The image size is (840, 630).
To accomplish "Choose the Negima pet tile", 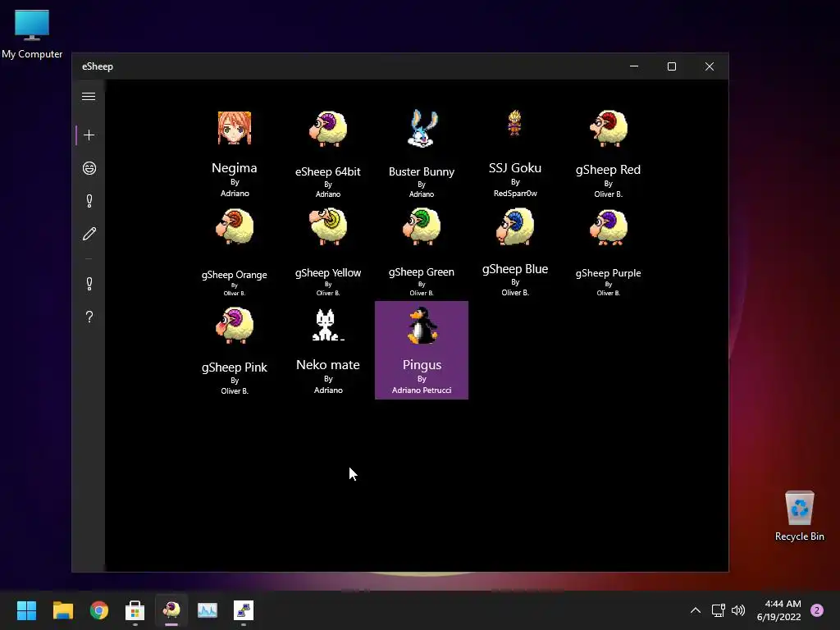I will tap(235, 153).
